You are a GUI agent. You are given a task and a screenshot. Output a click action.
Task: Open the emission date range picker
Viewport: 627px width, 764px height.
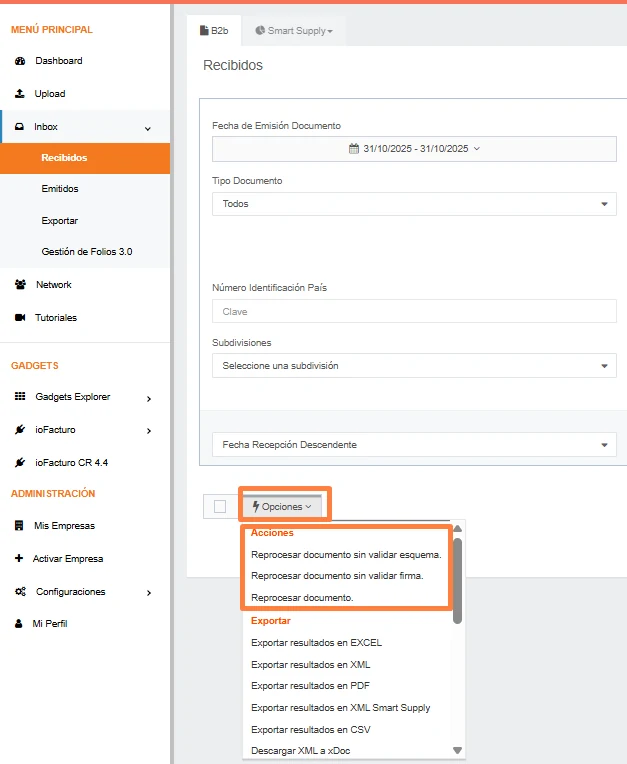[414, 149]
